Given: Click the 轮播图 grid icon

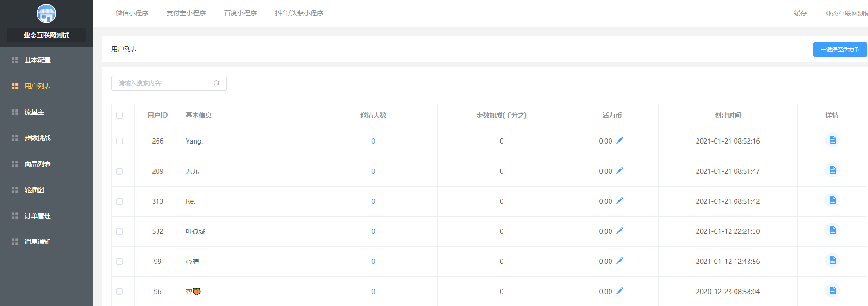Looking at the screenshot, I should click(15, 190).
